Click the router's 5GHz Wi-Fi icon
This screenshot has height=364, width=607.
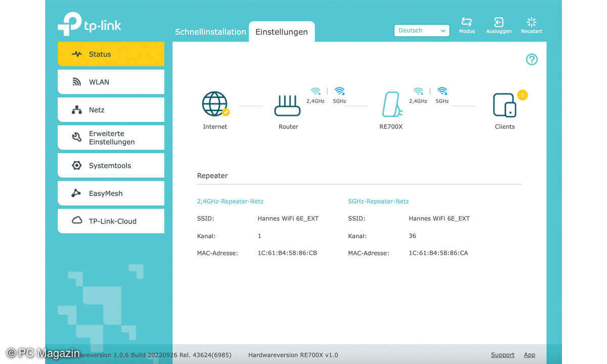tap(339, 91)
